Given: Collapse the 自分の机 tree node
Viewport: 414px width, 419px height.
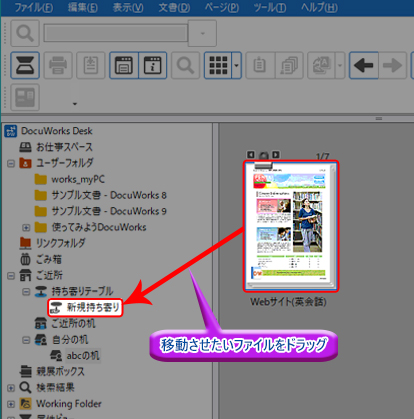Looking at the screenshot, I should (26, 340).
